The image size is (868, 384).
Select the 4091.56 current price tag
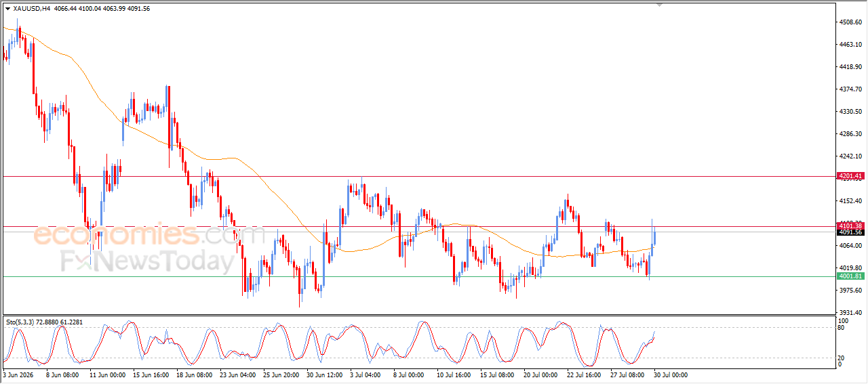coord(850,232)
